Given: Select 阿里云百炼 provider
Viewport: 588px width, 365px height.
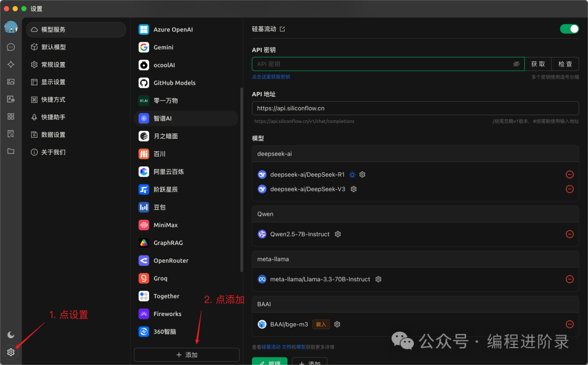Looking at the screenshot, I should 186,172.
